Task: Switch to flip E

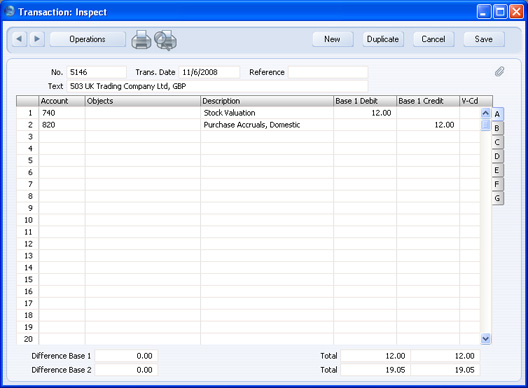Action: pyautogui.click(x=497, y=170)
